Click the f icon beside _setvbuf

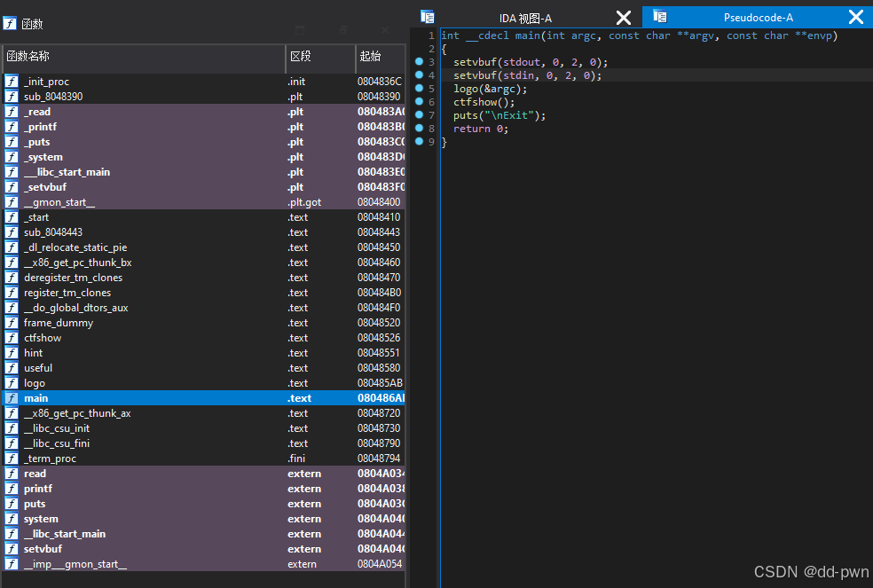click(x=11, y=187)
